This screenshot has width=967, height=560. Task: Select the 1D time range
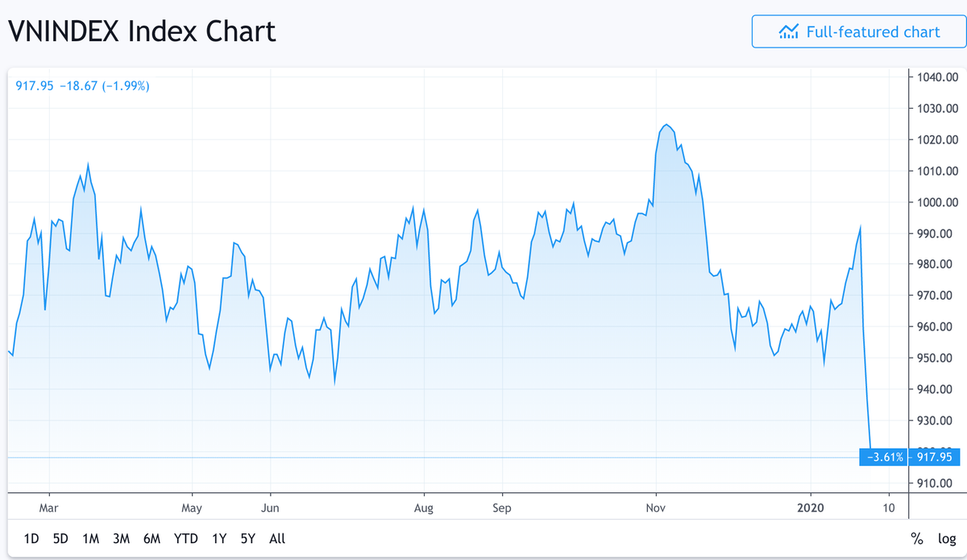point(31,538)
